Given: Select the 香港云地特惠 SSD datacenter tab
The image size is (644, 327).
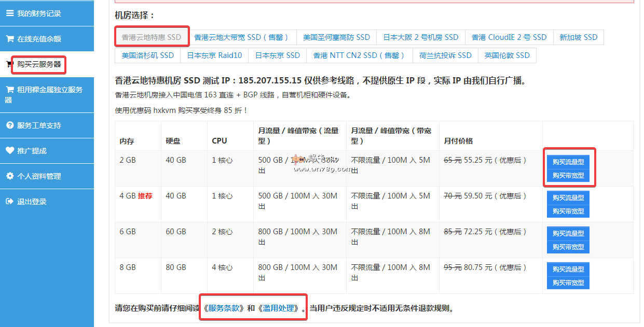Looking at the screenshot, I should [x=152, y=37].
